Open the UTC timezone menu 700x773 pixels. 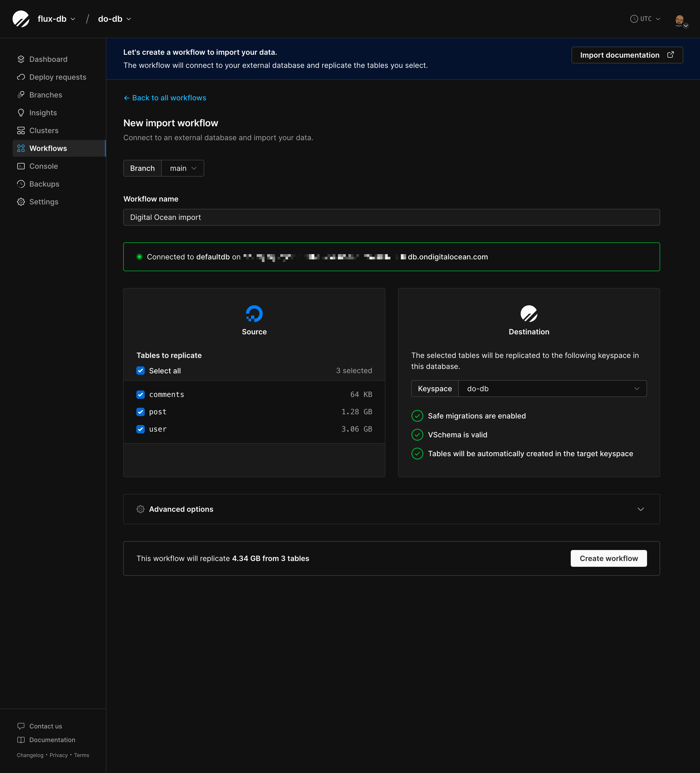(645, 19)
